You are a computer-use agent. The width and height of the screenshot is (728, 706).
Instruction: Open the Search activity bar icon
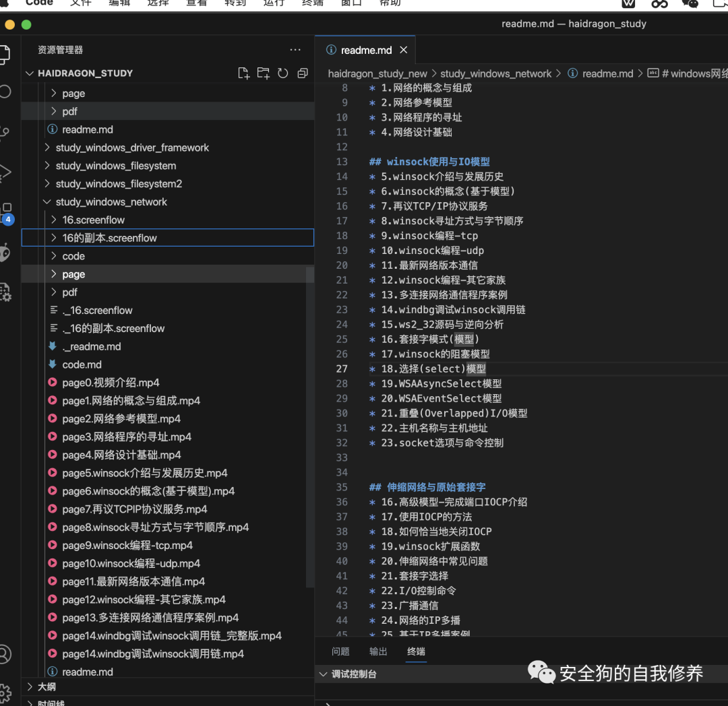pos(5,92)
